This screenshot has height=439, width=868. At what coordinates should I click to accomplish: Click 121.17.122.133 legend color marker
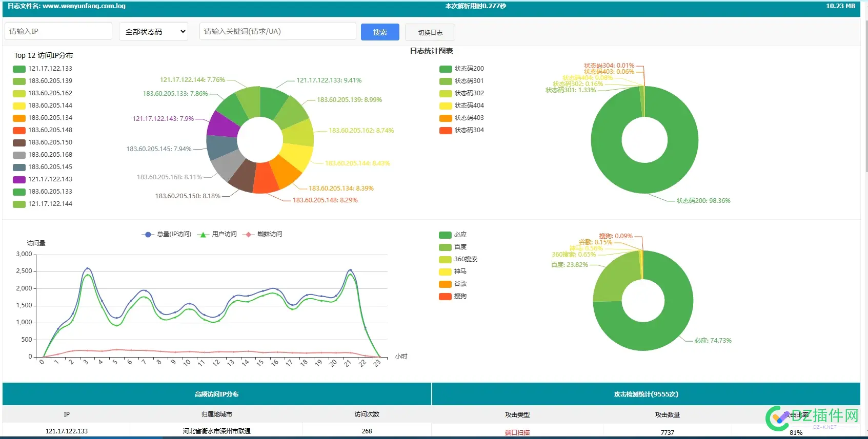(19, 69)
